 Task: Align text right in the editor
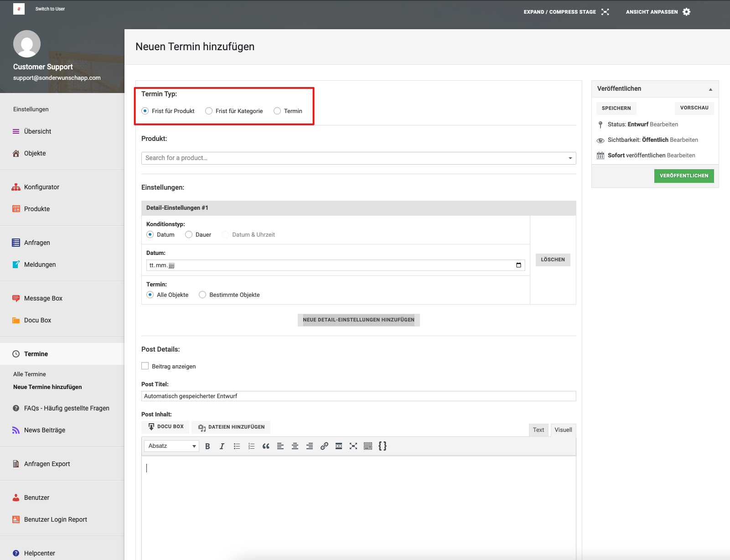point(310,446)
